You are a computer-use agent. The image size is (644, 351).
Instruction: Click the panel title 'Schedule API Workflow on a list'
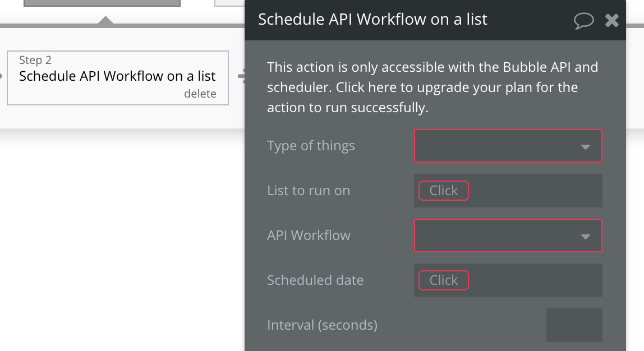click(372, 19)
